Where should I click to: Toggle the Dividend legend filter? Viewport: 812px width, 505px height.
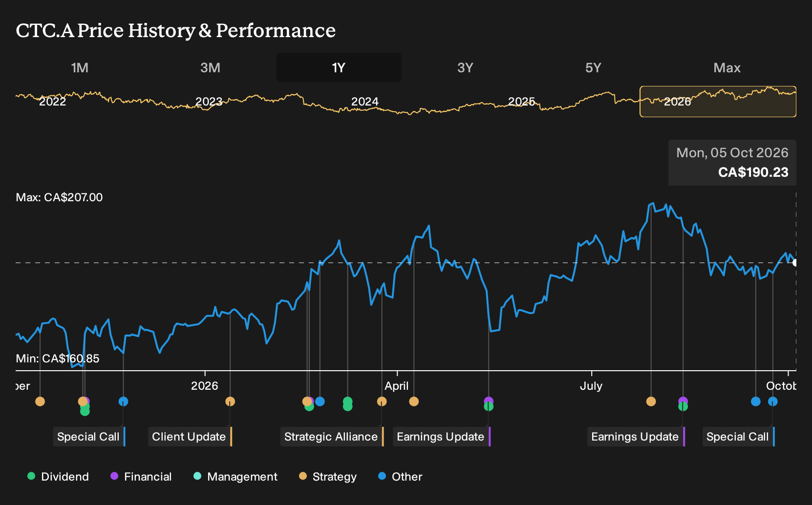[58, 477]
